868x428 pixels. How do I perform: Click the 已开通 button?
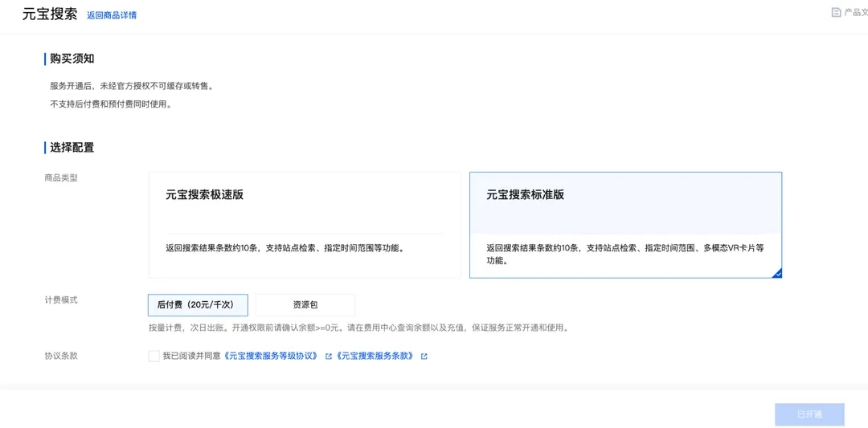(x=810, y=414)
